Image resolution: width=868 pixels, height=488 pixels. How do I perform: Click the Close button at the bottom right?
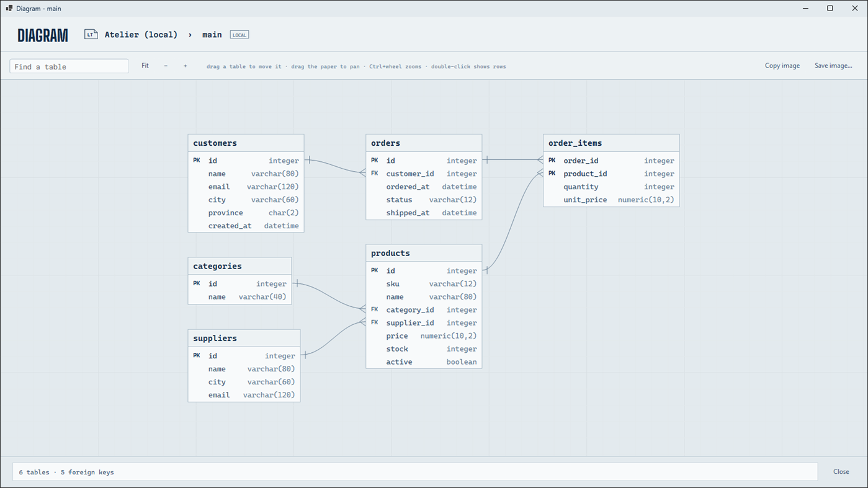pyautogui.click(x=841, y=472)
